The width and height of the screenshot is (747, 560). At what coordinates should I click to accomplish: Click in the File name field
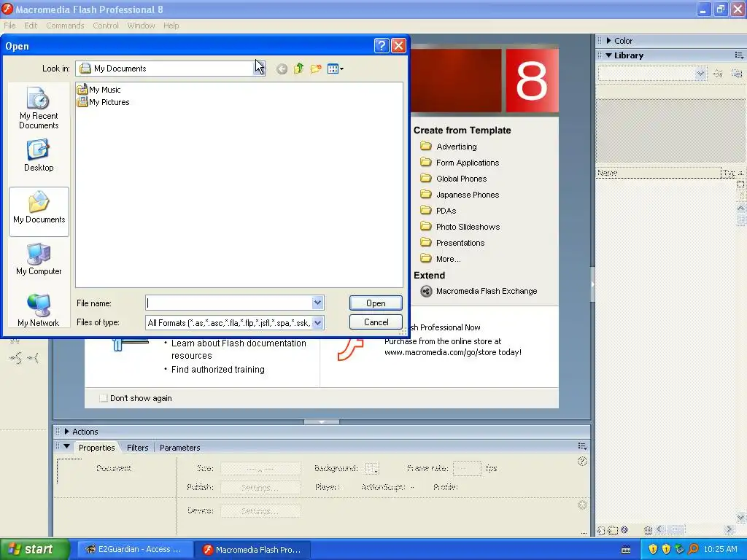(228, 303)
